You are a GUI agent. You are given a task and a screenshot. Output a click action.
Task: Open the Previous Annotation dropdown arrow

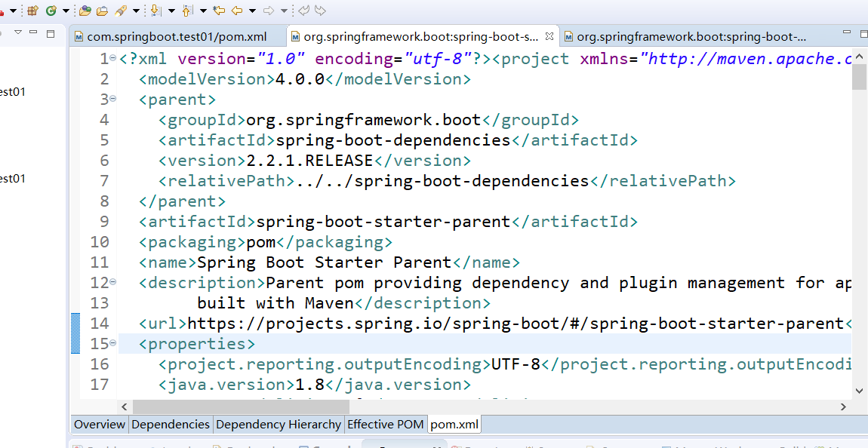[x=203, y=10]
